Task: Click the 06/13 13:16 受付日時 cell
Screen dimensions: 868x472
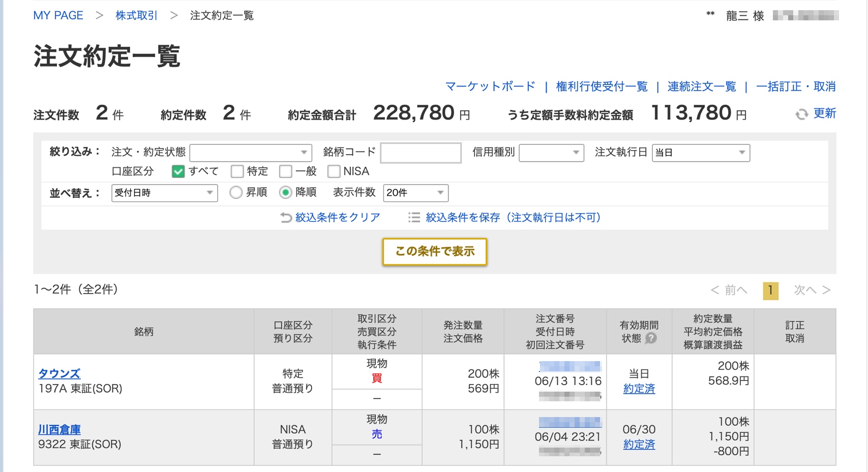Action: pos(568,381)
